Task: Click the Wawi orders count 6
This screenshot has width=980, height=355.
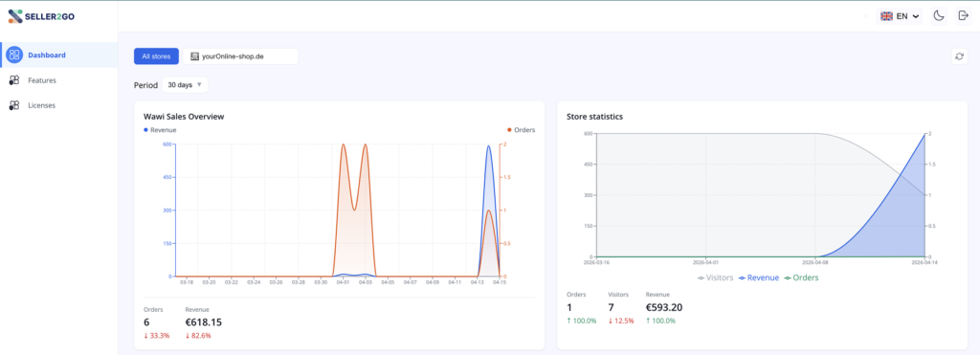Action: (x=146, y=322)
